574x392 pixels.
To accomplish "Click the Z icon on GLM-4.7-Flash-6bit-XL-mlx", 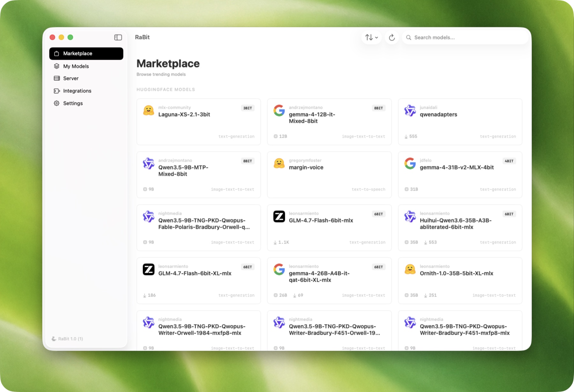I will [x=149, y=269].
